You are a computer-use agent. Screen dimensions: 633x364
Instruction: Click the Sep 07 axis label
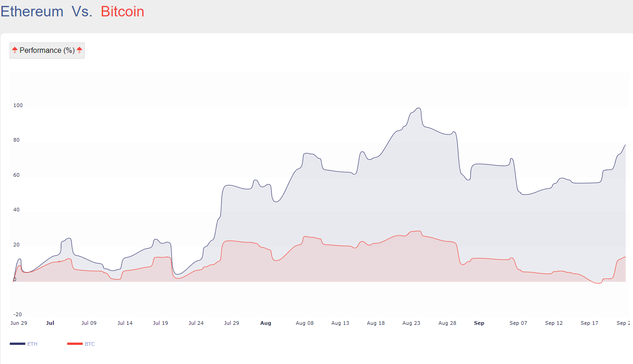[x=518, y=323]
